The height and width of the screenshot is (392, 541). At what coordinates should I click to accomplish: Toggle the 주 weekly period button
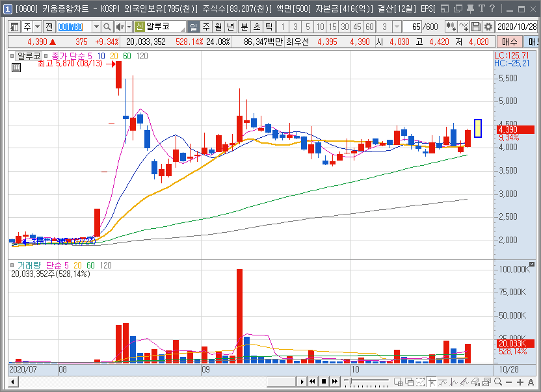tap(206, 27)
